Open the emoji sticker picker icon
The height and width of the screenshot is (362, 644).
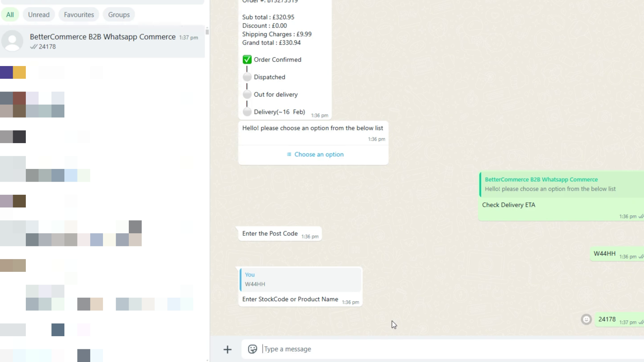(252, 349)
